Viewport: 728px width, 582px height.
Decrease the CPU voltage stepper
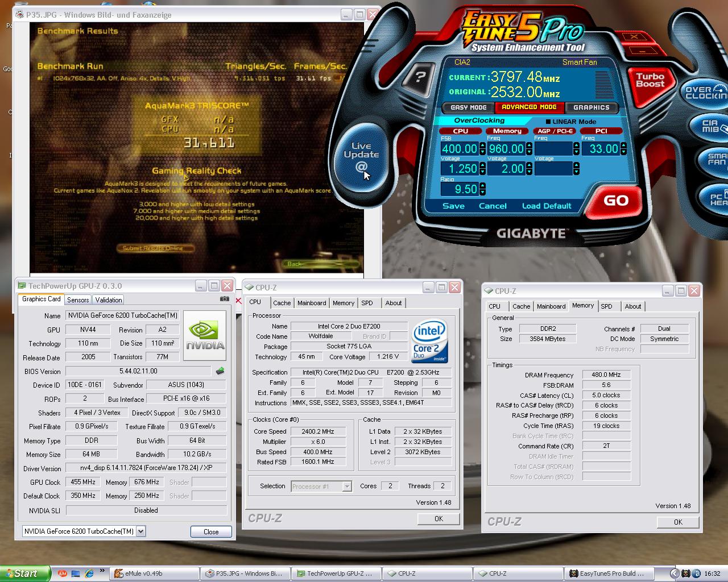coord(482,172)
